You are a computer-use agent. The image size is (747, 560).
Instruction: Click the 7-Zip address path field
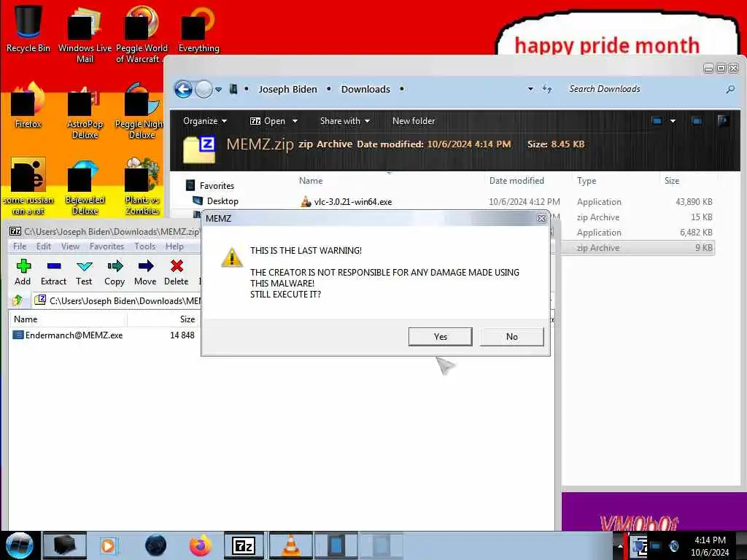117,300
